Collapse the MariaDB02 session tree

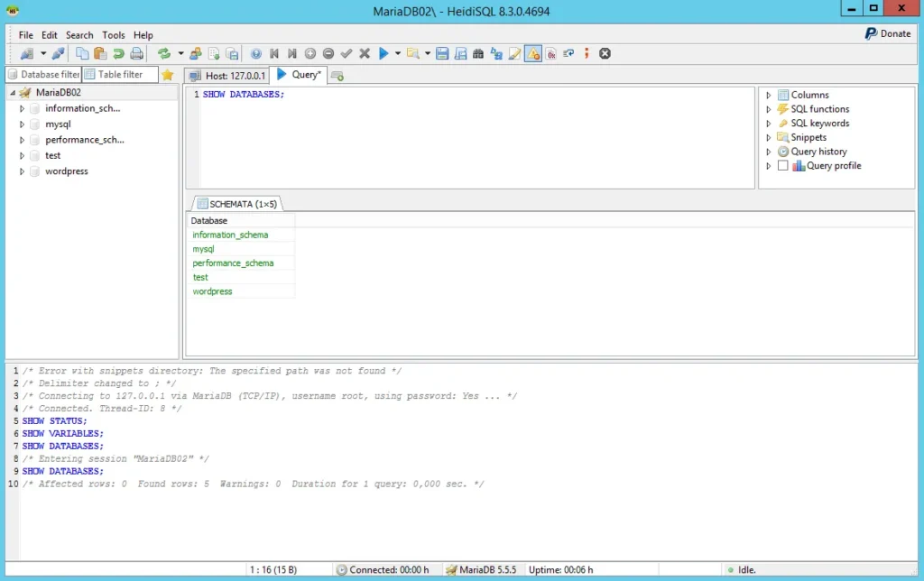pyautogui.click(x=13, y=93)
